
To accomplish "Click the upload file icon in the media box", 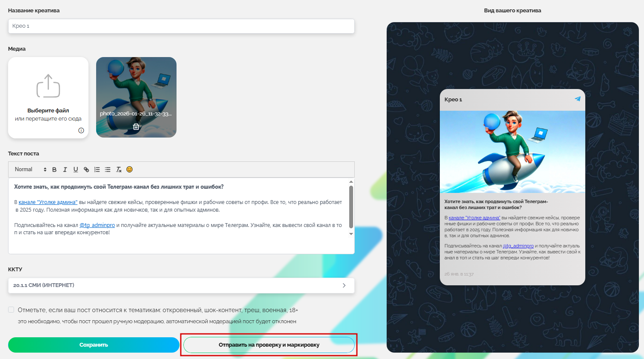I will click(48, 86).
